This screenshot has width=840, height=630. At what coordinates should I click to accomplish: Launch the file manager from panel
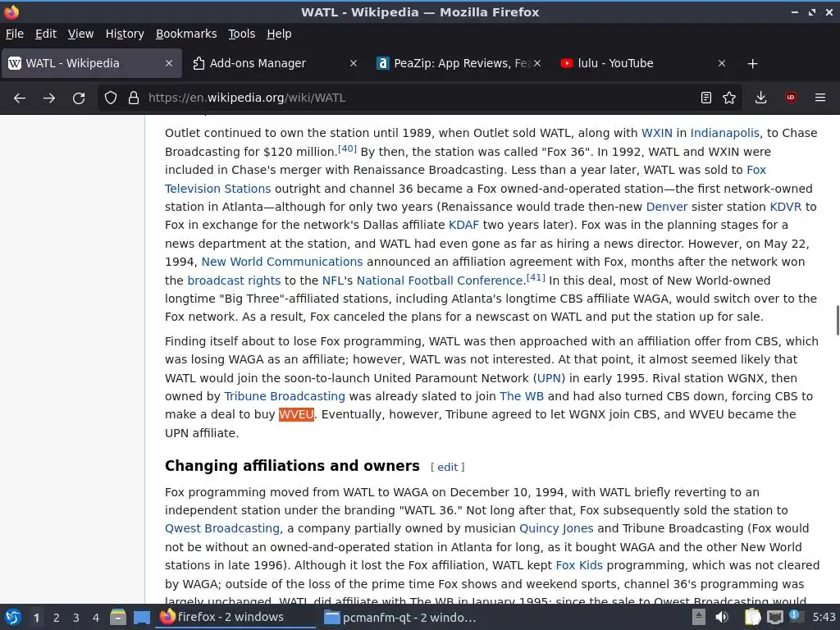click(x=118, y=617)
